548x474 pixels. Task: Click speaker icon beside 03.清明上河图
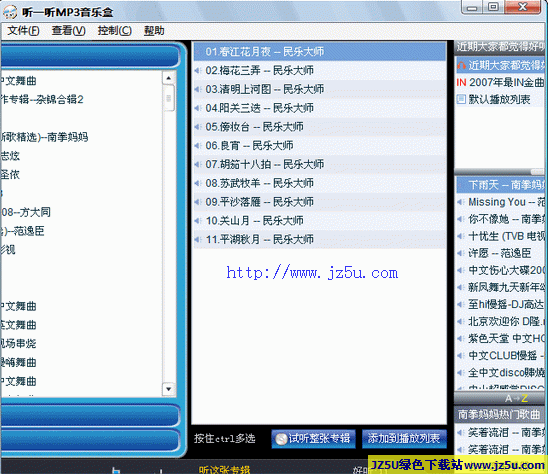pos(198,89)
